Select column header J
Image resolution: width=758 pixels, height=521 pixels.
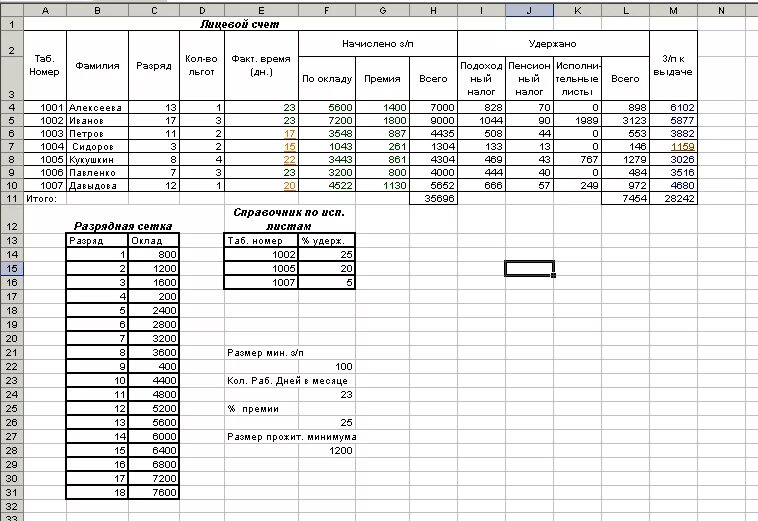(x=529, y=10)
